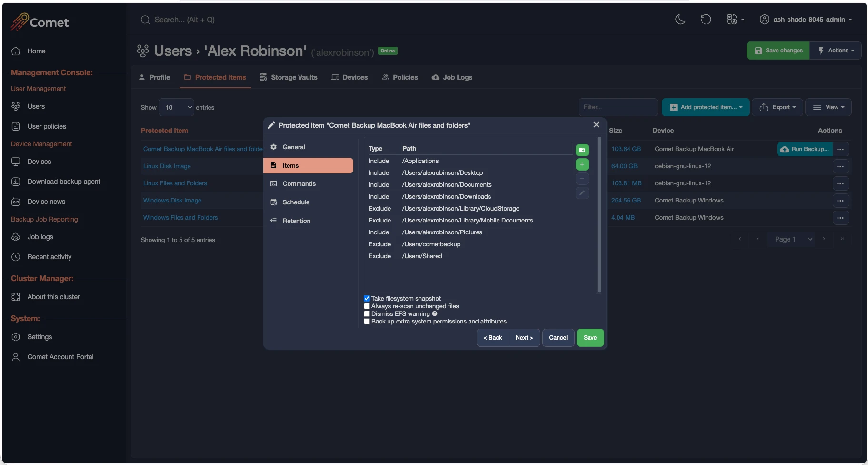The width and height of the screenshot is (868, 465).
Task: Close the Protected Item dialog
Action: coord(596,125)
